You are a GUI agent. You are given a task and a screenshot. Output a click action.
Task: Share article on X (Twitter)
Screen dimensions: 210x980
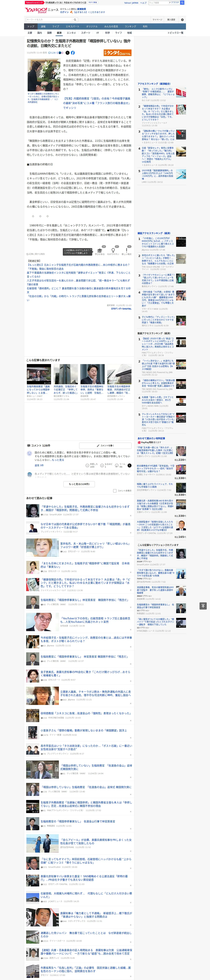(x=67, y=53)
